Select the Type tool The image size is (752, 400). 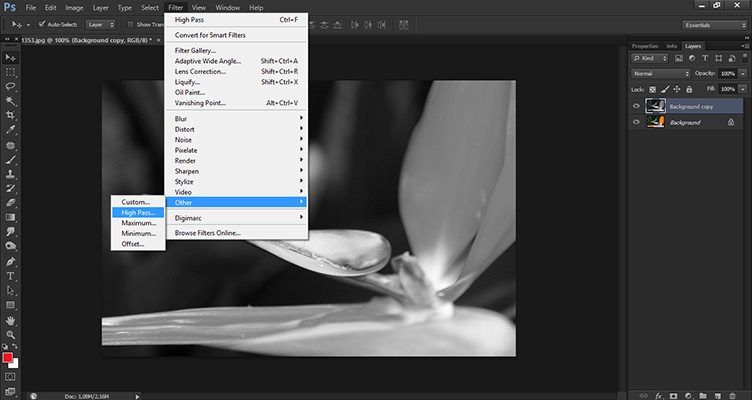click(10, 275)
